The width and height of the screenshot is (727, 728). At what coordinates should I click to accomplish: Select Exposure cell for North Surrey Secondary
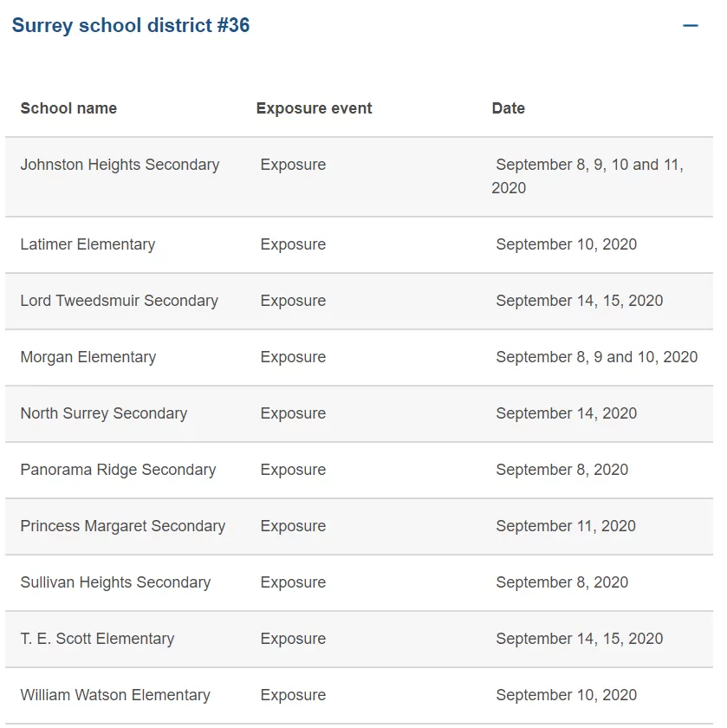point(293,413)
